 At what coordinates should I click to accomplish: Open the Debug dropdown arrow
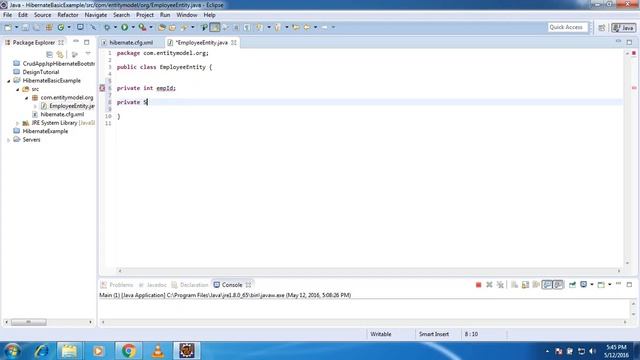pos(116,27)
